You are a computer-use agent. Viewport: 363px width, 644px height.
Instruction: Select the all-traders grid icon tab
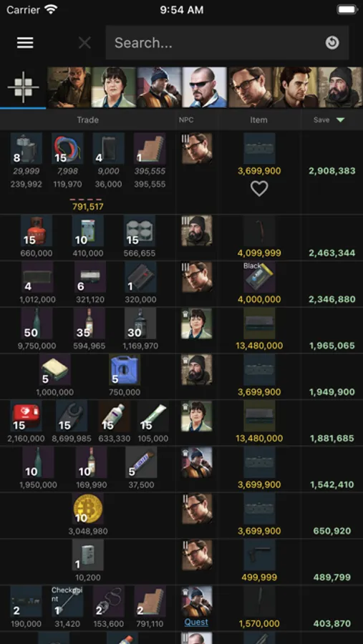pyautogui.click(x=23, y=87)
